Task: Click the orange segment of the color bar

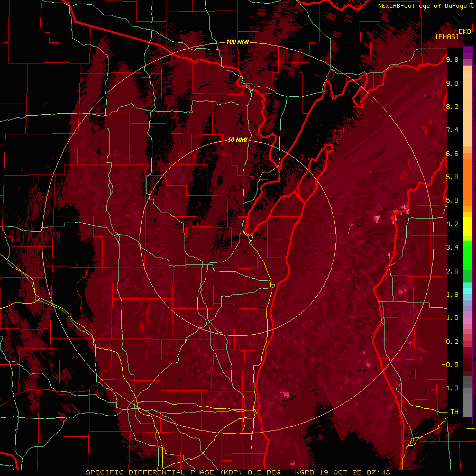Action: pyautogui.click(x=467, y=182)
